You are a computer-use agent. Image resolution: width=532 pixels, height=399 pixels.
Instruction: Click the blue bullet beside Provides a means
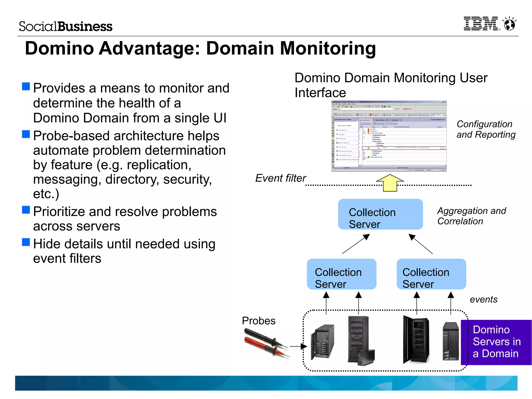pyautogui.click(x=26, y=86)
